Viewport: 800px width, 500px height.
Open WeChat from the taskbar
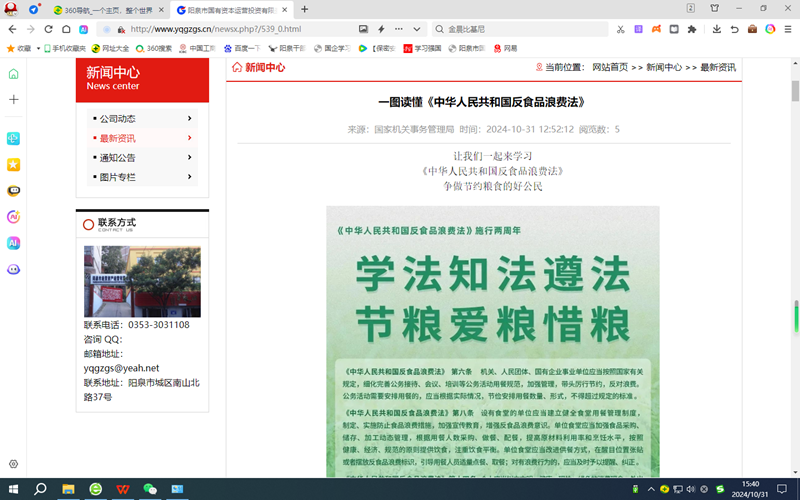[x=150, y=489]
